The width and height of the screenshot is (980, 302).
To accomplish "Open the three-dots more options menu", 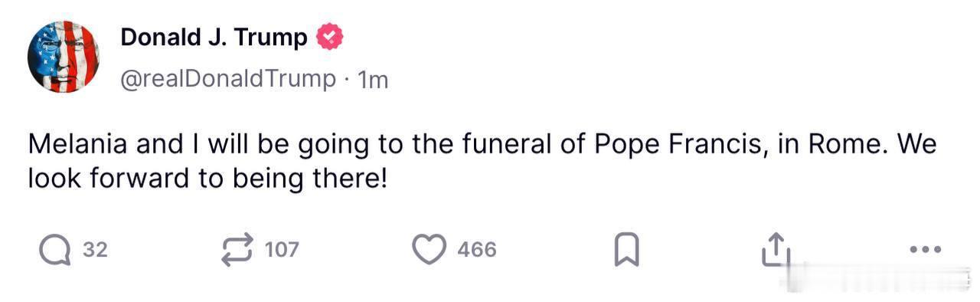I will pos(924,250).
